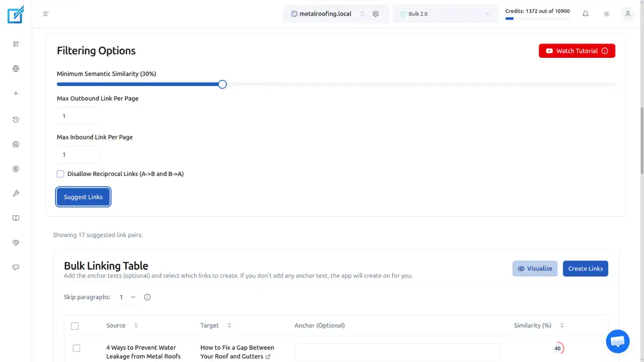Viewport: 644px width, 362px height.
Task: Open site settings gear next to metalroofing.local
Action: click(375, 14)
